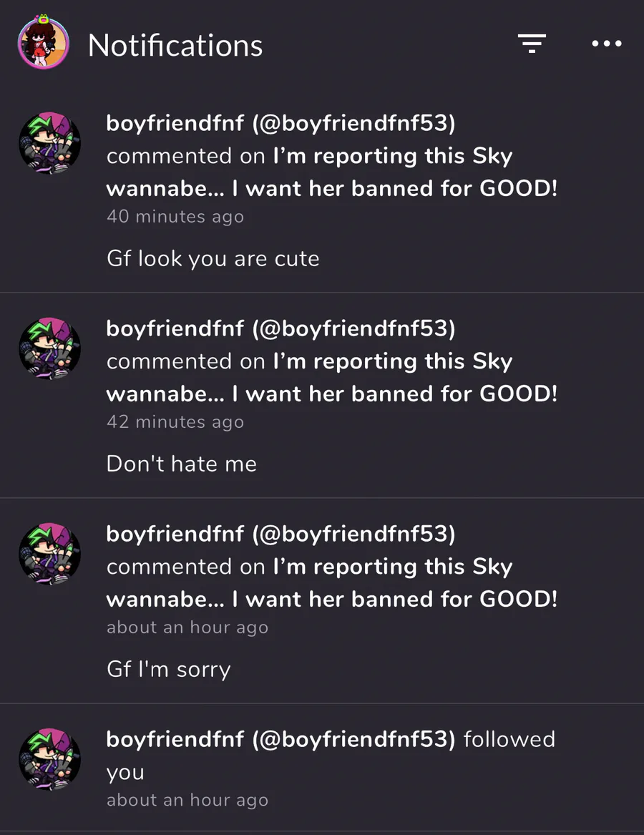Open post title link in about an hour ago comment
644x835 pixels.
point(332,583)
